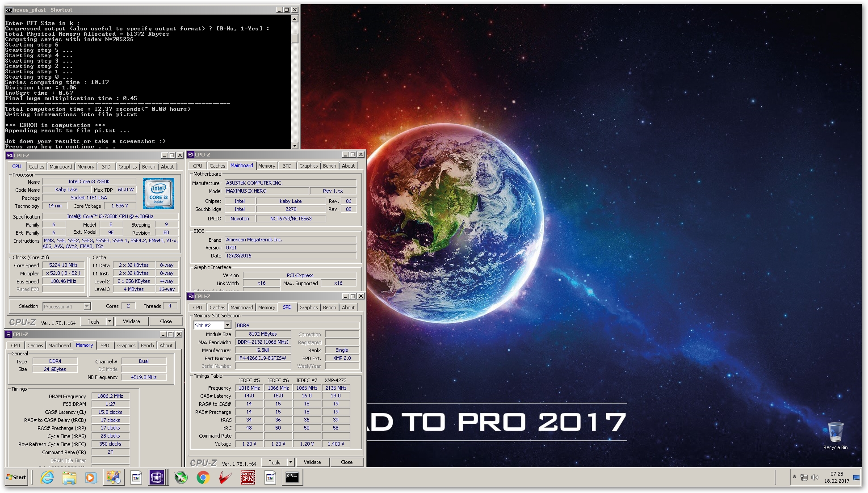Click the red swoosh taskbar icon
Viewport: 868px width, 493px height.
click(226, 477)
